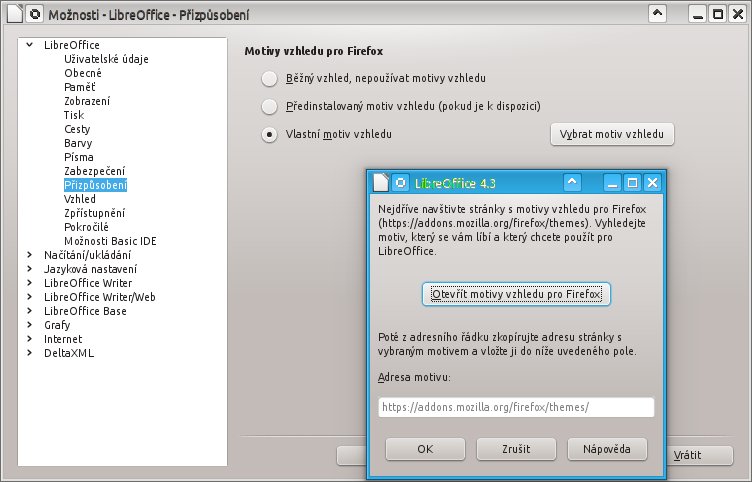752x482 pixels.
Task: Confirm dialog with OK button
Action: [425, 449]
